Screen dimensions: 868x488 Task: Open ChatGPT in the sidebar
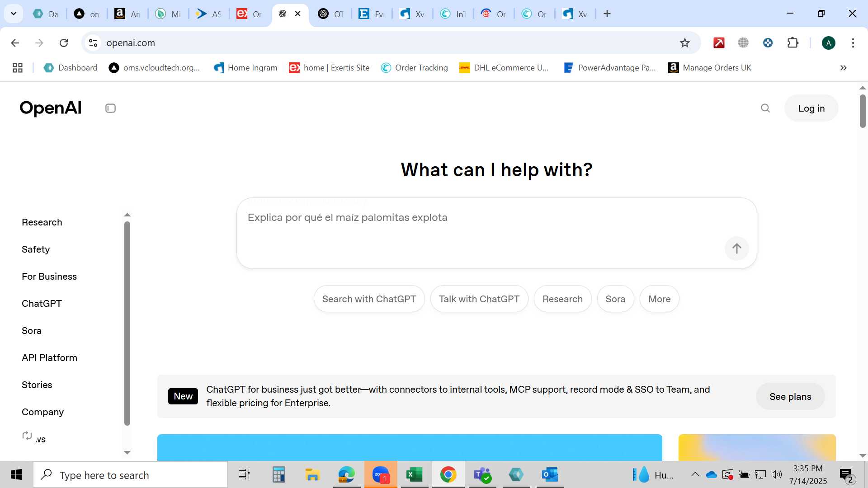tap(42, 304)
